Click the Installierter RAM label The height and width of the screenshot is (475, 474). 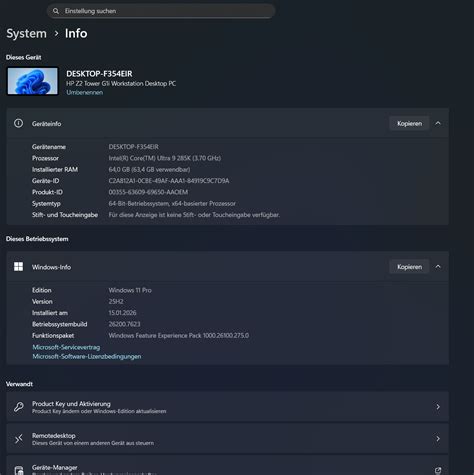55,169
